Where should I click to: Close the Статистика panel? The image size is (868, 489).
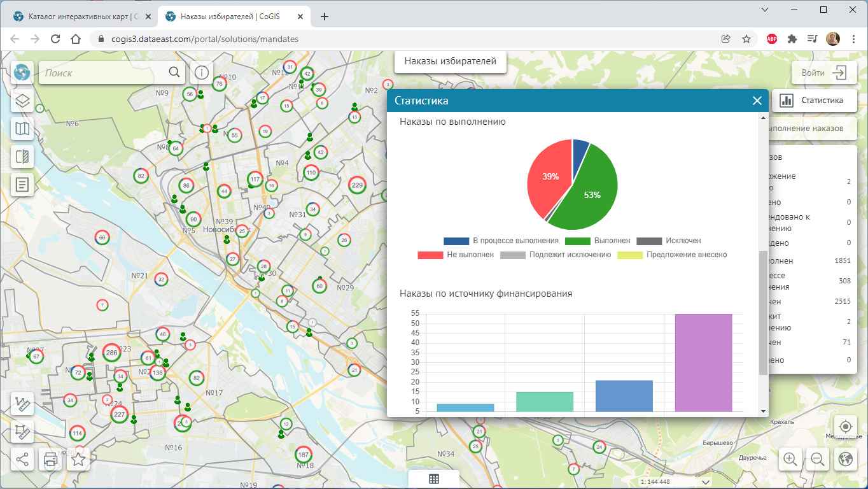pyautogui.click(x=757, y=101)
